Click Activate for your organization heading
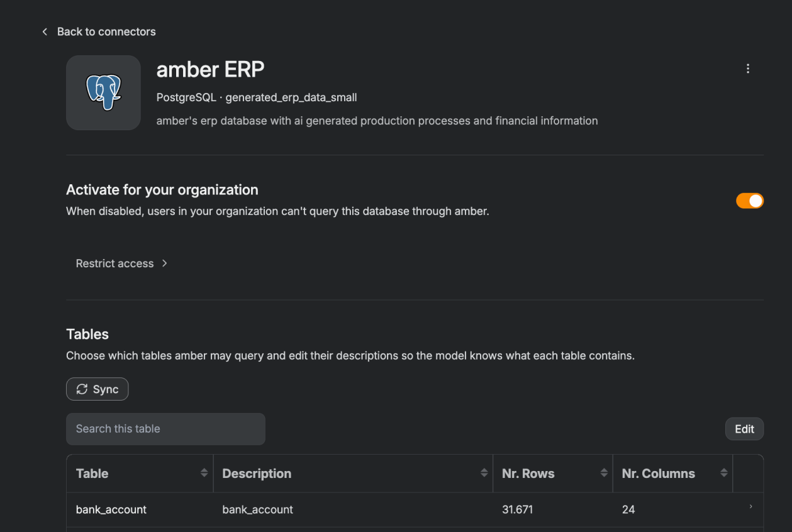This screenshot has height=532, width=792. pos(162,190)
